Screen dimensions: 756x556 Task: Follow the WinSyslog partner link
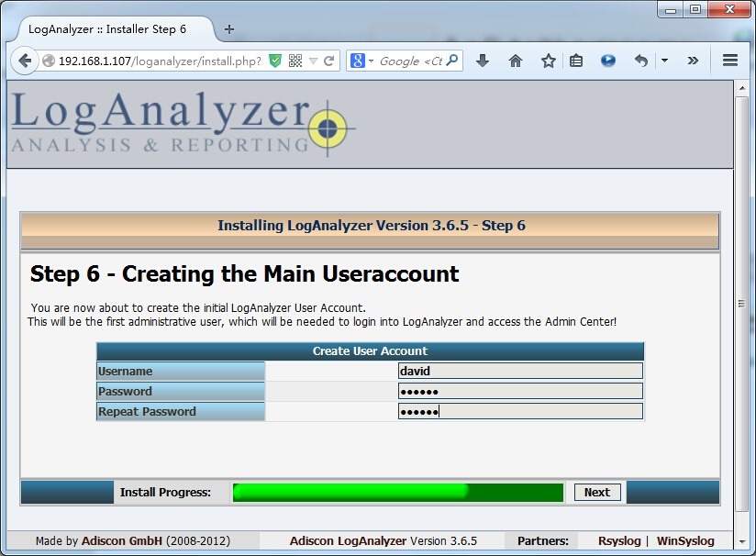pos(685,540)
